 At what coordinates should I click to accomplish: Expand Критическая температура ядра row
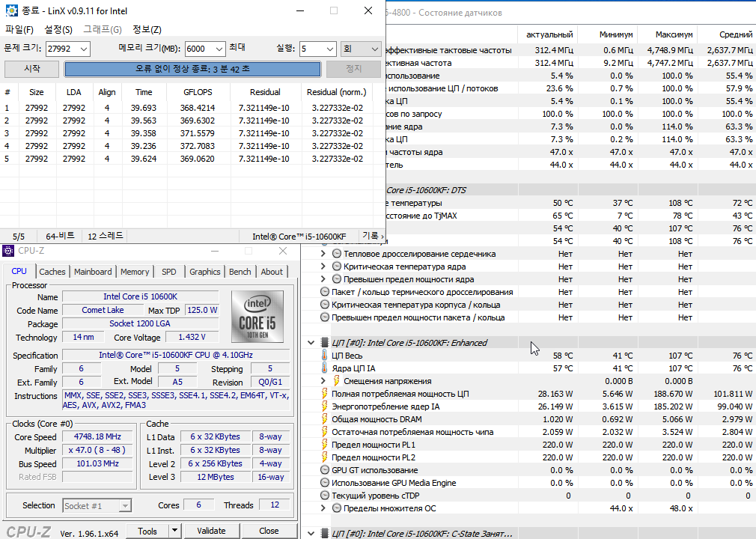(323, 267)
